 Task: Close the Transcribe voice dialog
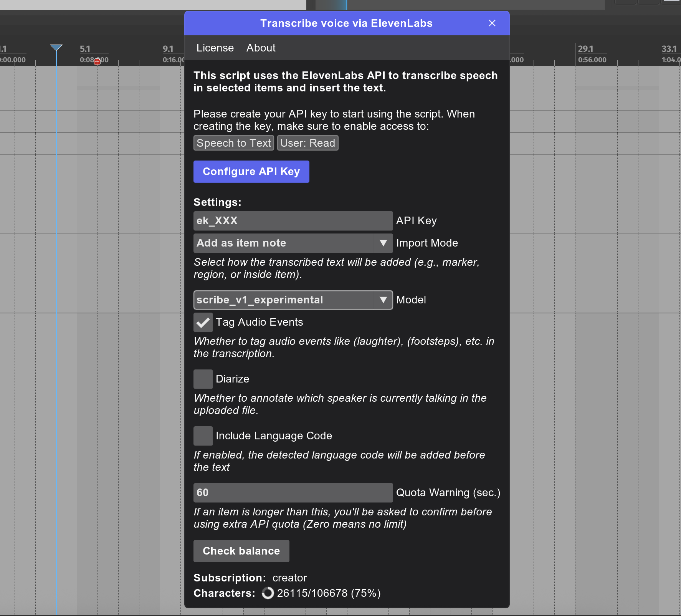pyautogui.click(x=492, y=23)
